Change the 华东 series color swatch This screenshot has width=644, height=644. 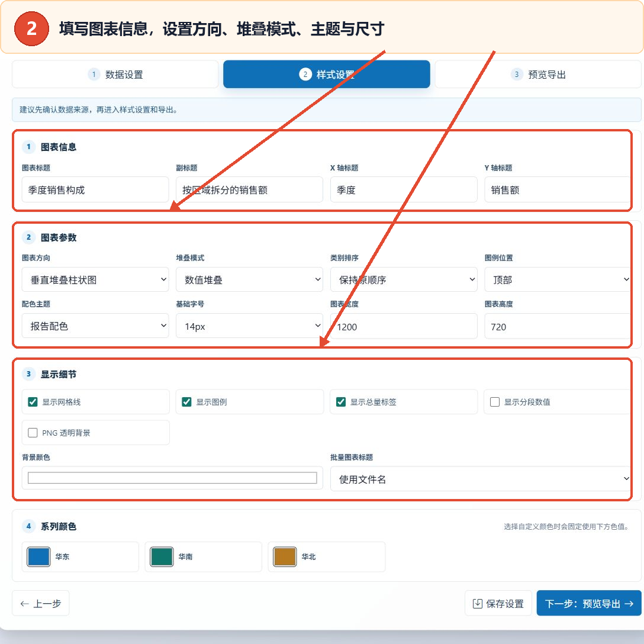tap(38, 556)
